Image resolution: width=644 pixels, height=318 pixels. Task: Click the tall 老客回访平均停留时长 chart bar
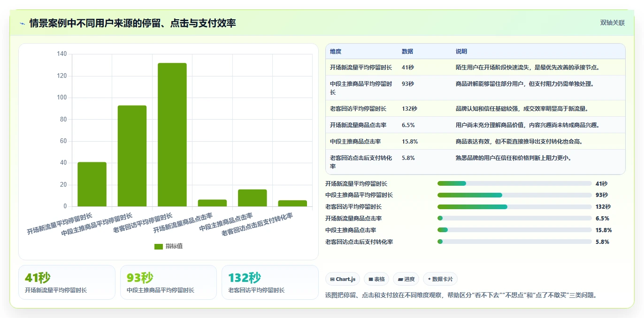coord(172,135)
